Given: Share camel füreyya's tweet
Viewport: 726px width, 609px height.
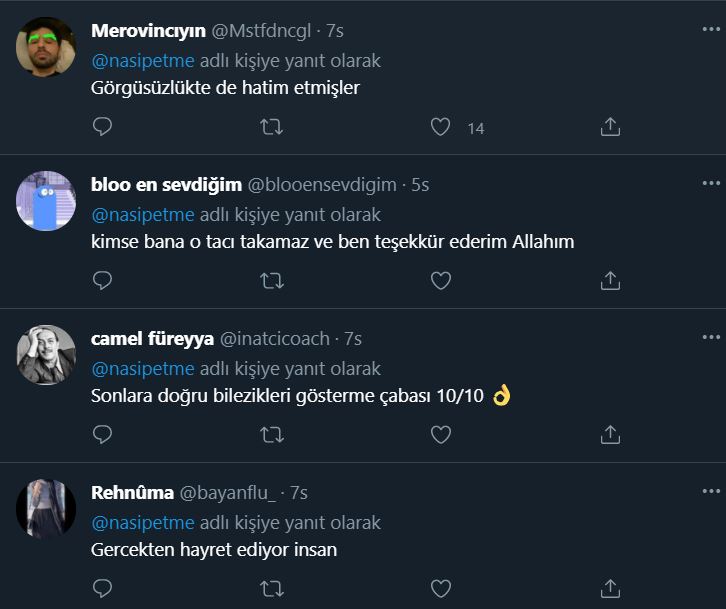Looking at the screenshot, I should pyautogui.click(x=610, y=435).
